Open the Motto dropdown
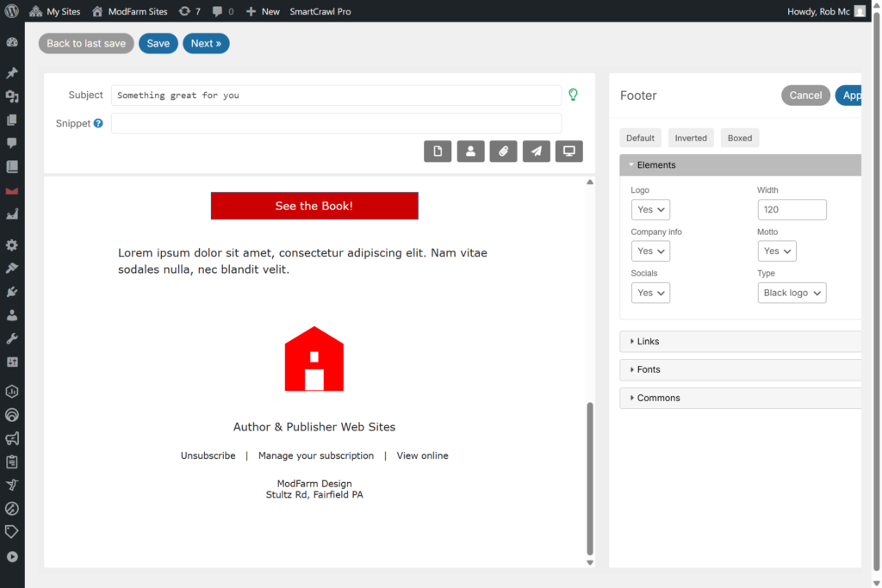 tap(776, 251)
